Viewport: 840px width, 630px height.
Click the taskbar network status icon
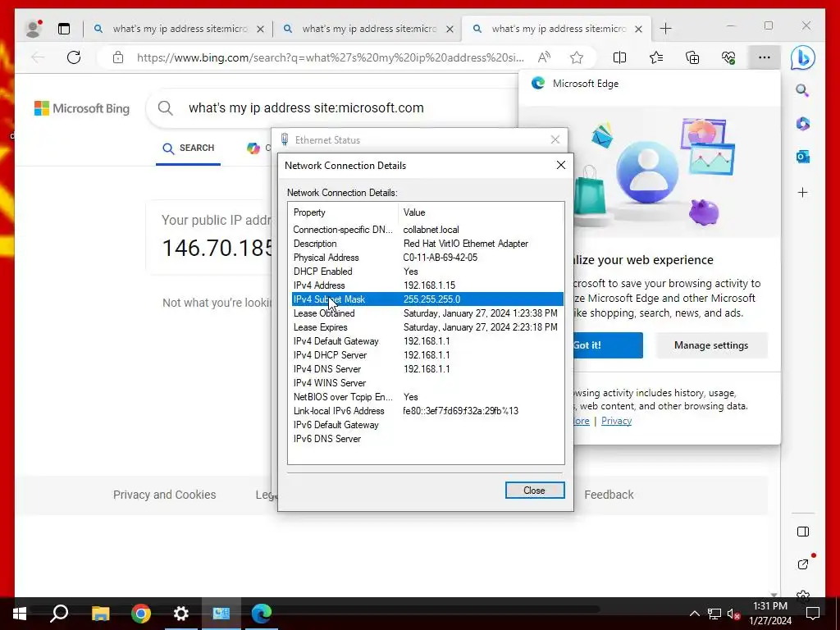[714, 614]
